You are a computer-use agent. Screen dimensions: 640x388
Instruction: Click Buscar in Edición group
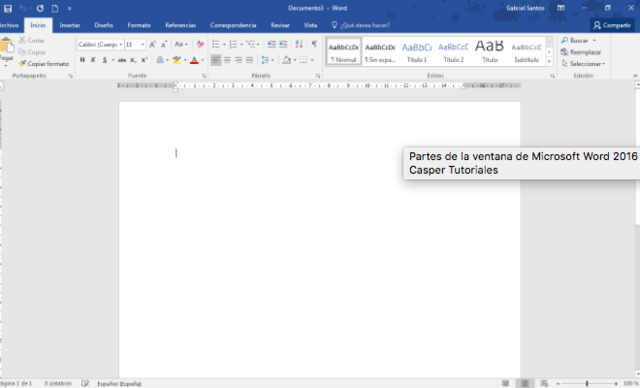pyautogui.click(x=578, y=40)
